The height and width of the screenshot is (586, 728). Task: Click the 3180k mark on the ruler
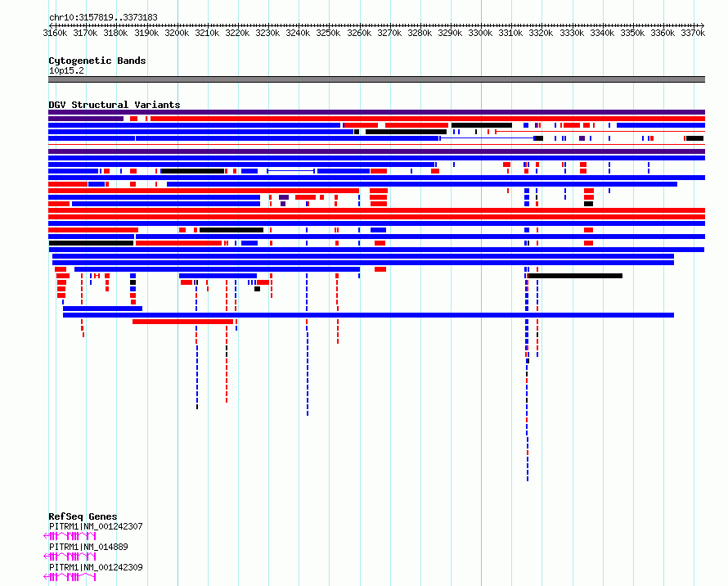(x=115, y=33)
